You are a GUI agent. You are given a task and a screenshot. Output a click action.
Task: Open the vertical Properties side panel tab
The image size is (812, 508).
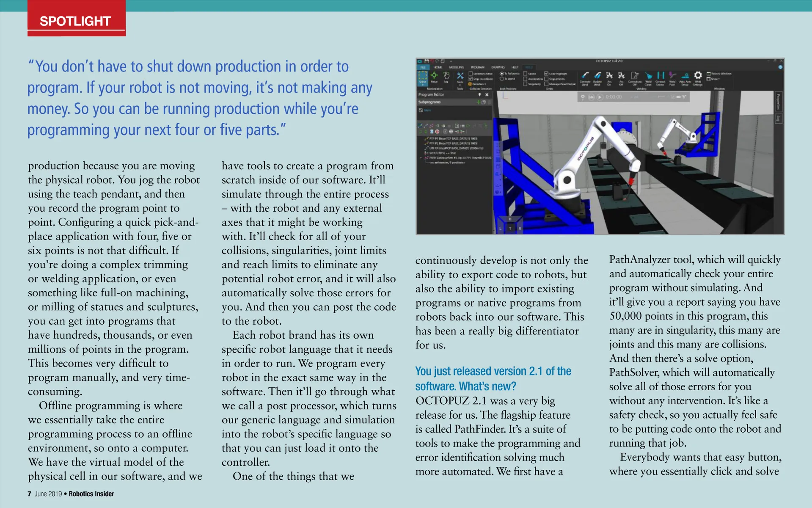coord(778,101)
